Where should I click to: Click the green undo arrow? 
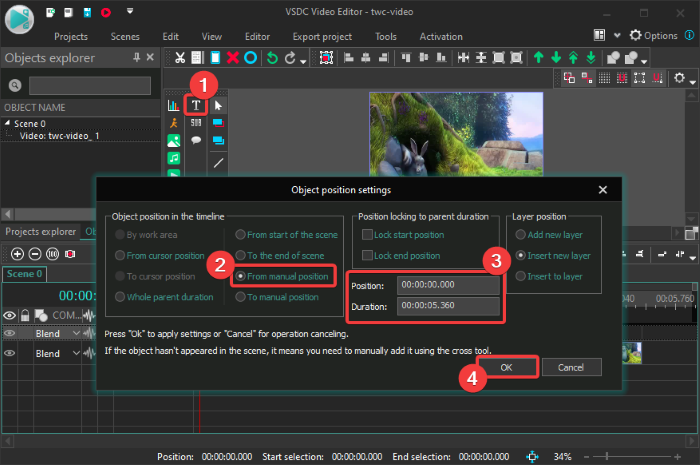tap(272, 58)
